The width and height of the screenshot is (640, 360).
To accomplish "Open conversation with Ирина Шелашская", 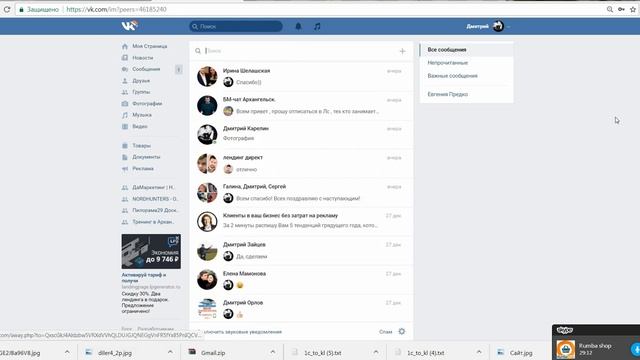I will (x=301, y=77).
